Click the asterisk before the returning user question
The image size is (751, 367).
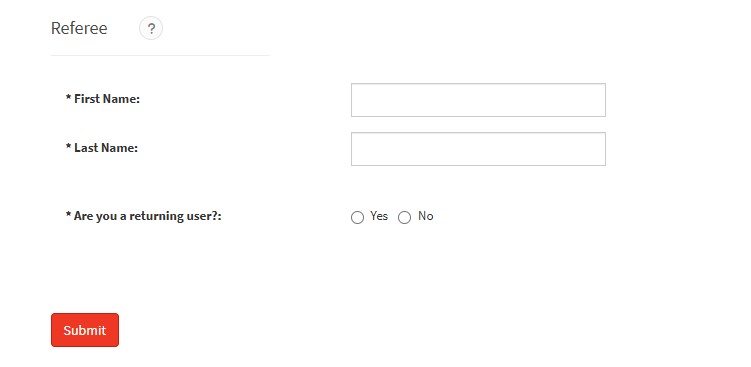tap(68, 215)
